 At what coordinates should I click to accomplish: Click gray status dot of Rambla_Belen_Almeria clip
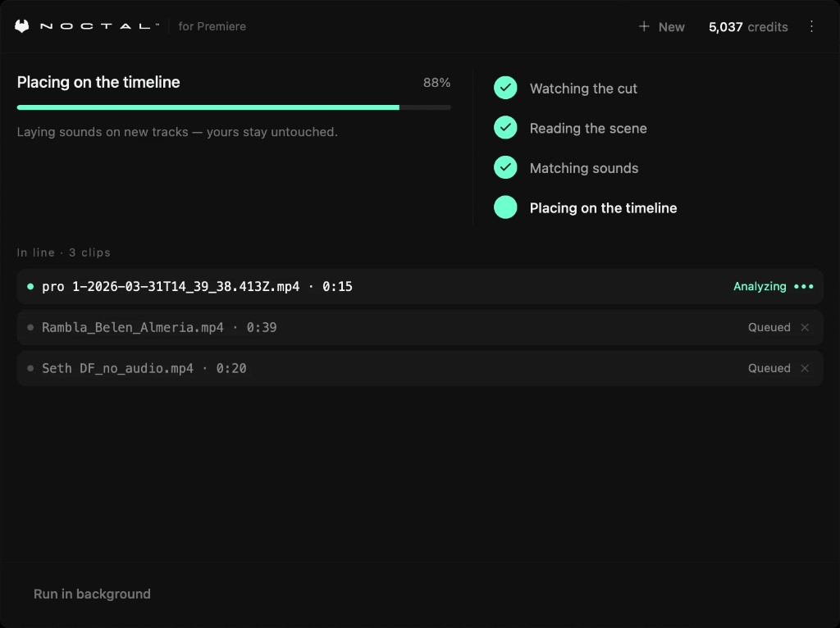coord(30,327)
